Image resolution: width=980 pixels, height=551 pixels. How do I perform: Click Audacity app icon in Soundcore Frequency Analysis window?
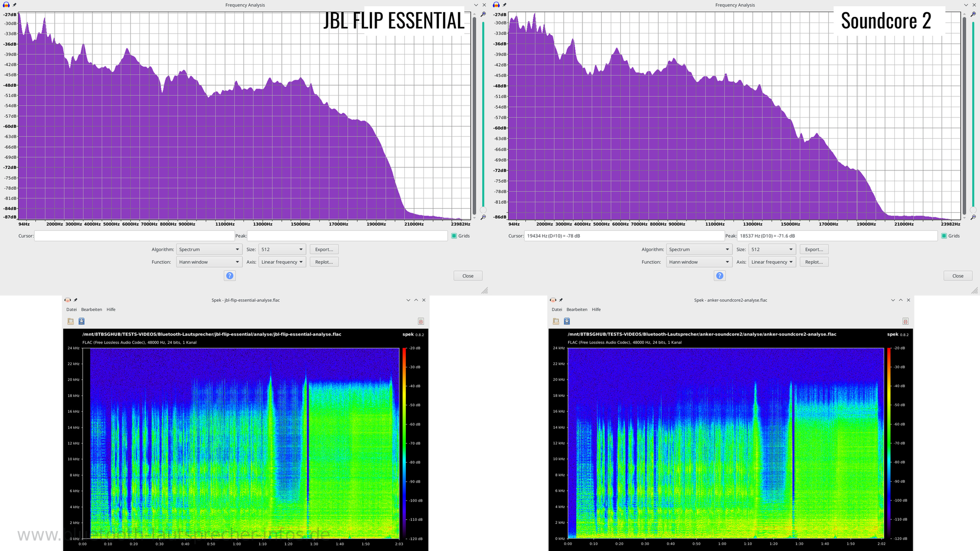(496, 5)
